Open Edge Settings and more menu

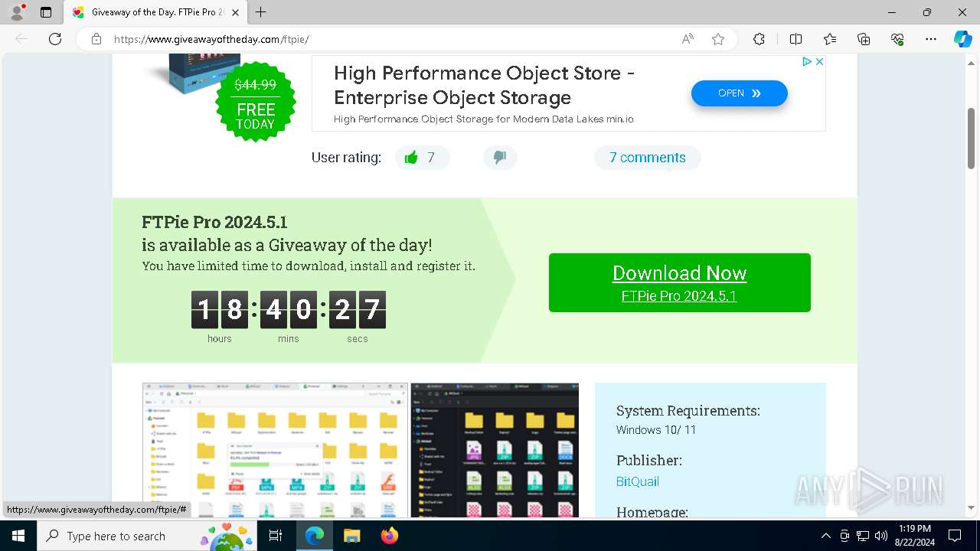pos(931,39)
